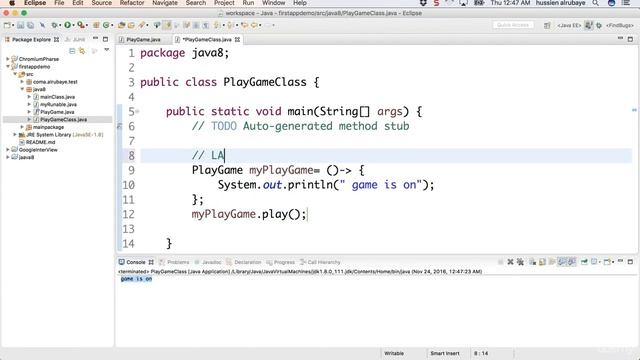Toggle Link with Editor in Package Explorer
640x360 pixels.
coord(82,51)
